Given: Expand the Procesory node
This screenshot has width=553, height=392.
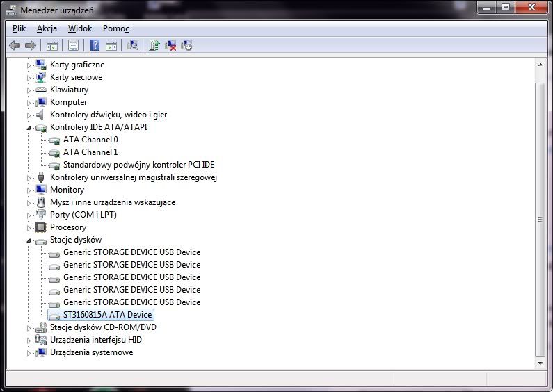Looking at the screenshot, I should click(29, 228).
